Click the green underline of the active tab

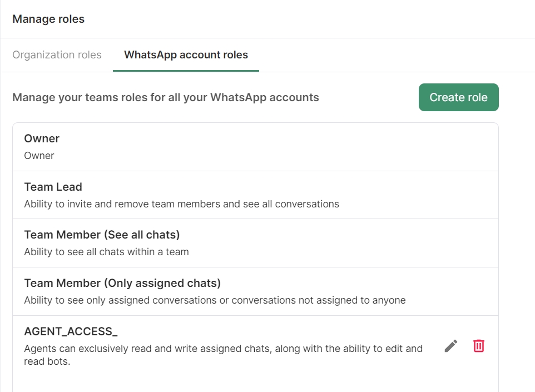pyautogui.click(x=186, y=71)
